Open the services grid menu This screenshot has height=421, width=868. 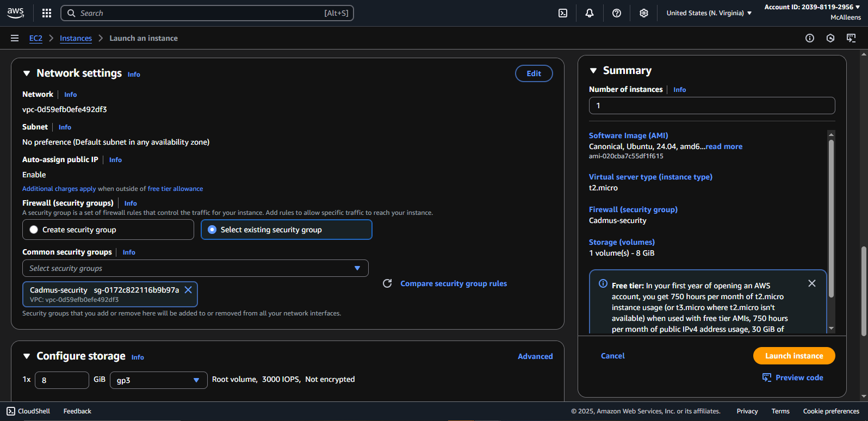(x=47, y=13)
